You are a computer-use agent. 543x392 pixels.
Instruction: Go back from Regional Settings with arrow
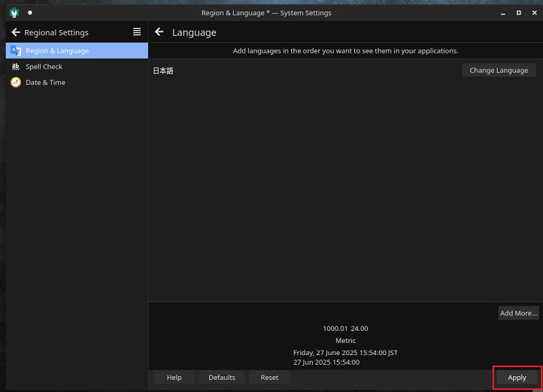pos(16,32)
